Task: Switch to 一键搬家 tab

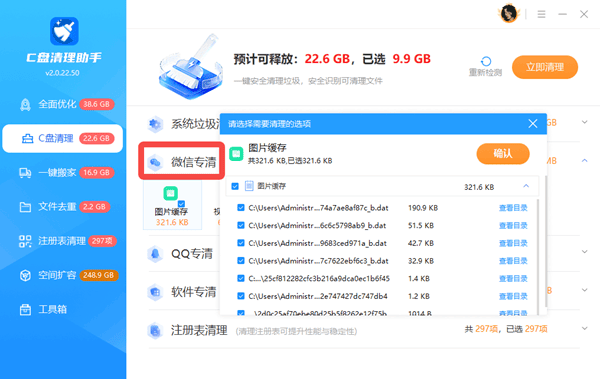Action: click(62, 173)
